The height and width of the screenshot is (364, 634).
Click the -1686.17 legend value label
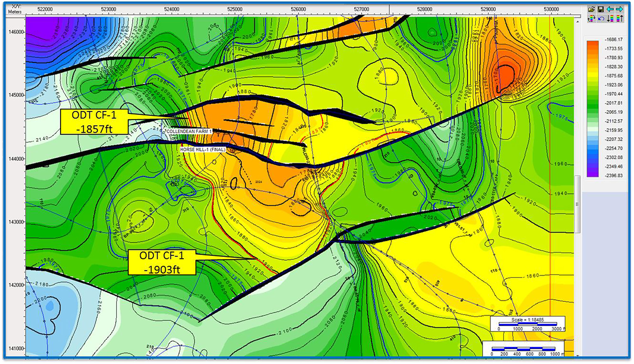[x=613, y=40]
